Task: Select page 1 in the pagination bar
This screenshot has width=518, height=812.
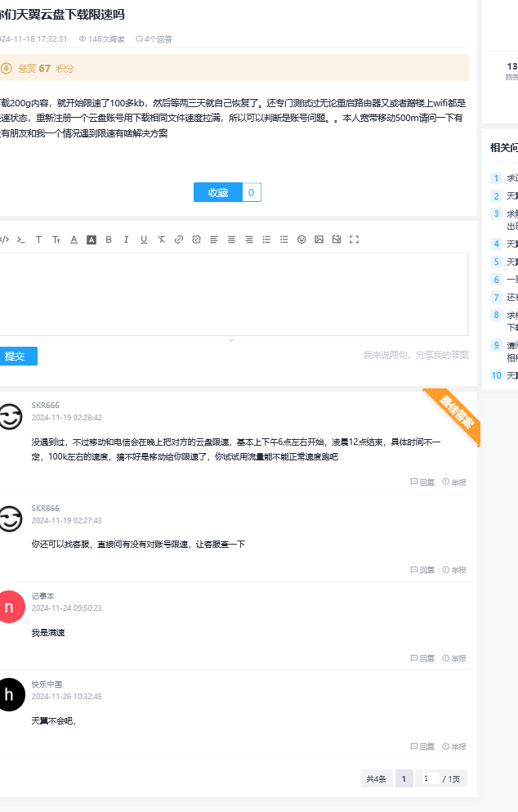Action: pos(404,779)
